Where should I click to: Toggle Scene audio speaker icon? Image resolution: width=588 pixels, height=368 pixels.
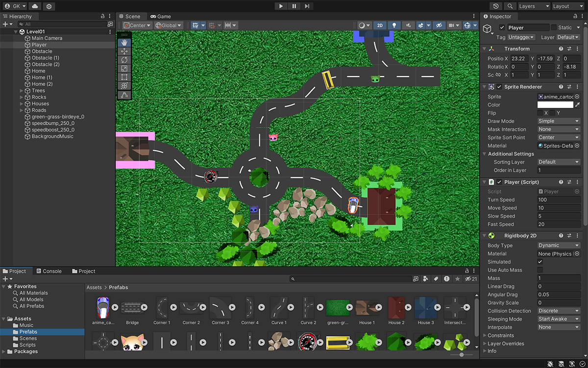click(x=408, y=26)
